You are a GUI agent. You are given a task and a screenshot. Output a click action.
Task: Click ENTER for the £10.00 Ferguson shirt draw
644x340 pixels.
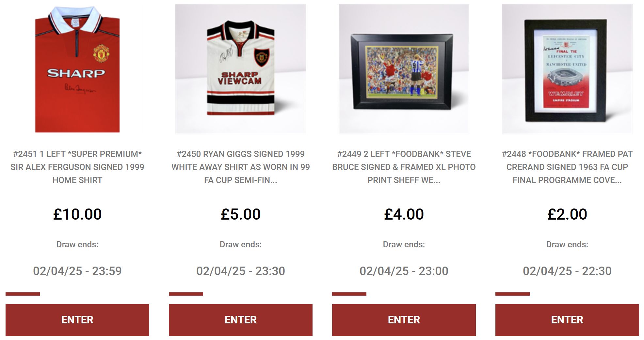[77, 320]
